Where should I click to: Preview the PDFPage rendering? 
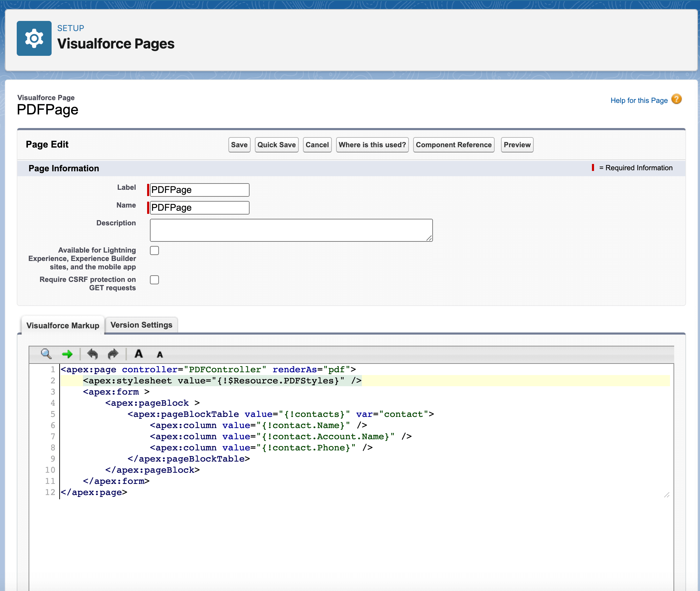coord(517,144)
